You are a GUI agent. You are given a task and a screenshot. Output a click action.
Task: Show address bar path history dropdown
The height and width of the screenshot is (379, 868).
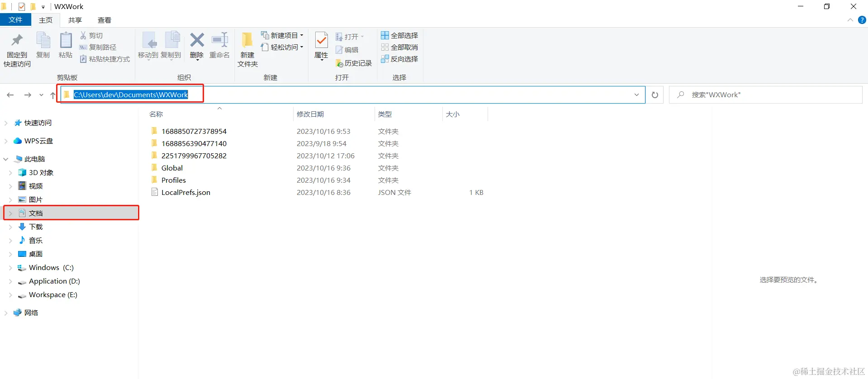point(636,95)
